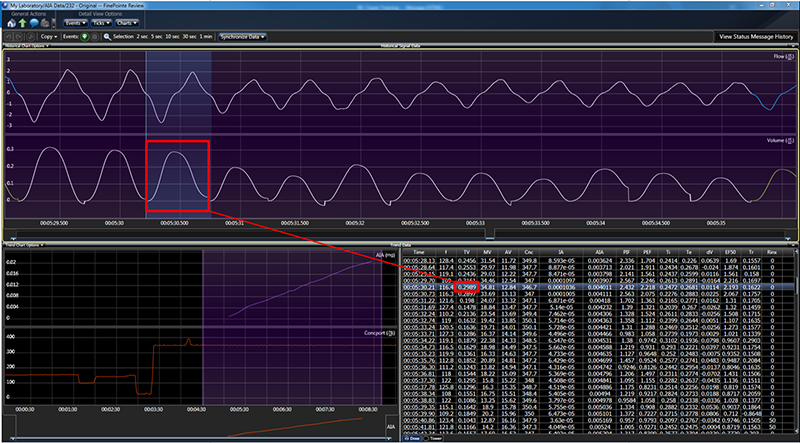Select table row 00:05:31.22
This screenshot has width=800, height=443.
[597, 301]
